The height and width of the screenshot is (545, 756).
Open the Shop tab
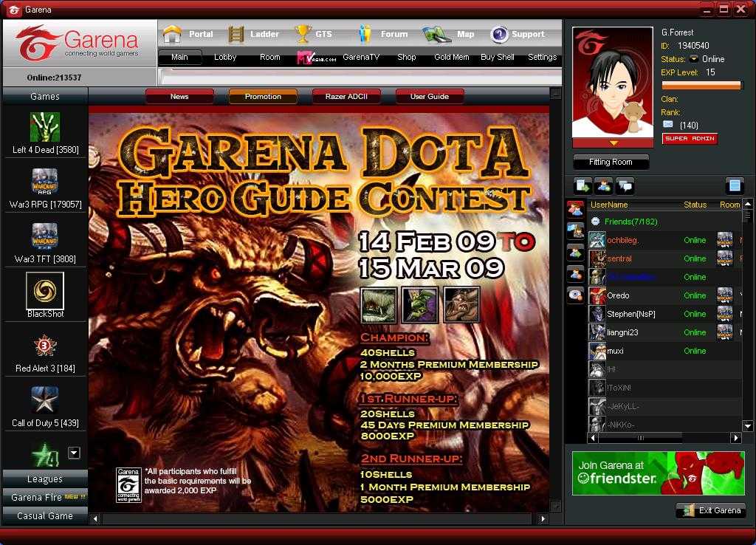(x=407, y=58)
